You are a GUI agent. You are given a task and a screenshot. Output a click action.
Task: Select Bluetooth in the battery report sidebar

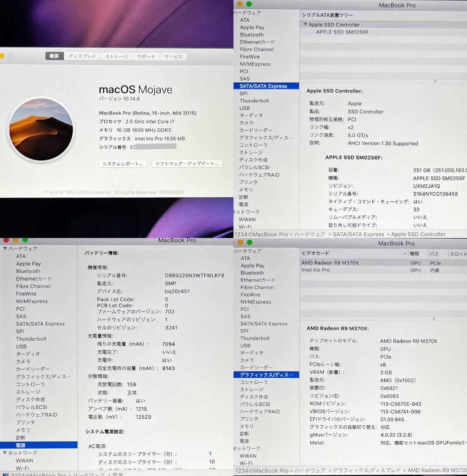coord(28,271)
